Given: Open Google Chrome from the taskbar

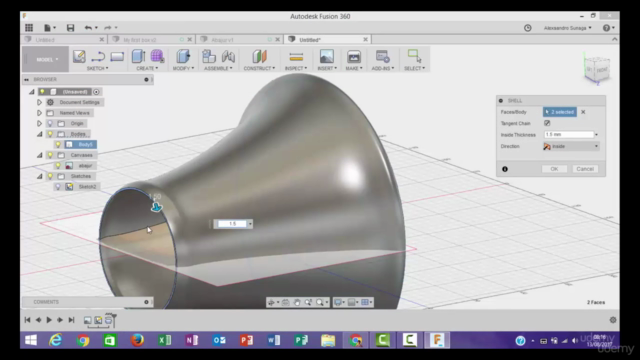Looking at the screenshot, I should [x=83, y=340].
